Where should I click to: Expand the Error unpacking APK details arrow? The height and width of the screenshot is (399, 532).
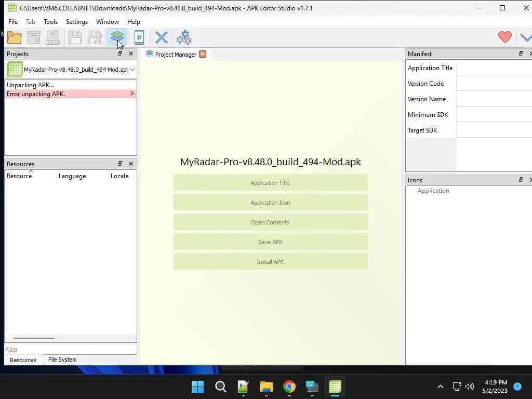point(132,94)
